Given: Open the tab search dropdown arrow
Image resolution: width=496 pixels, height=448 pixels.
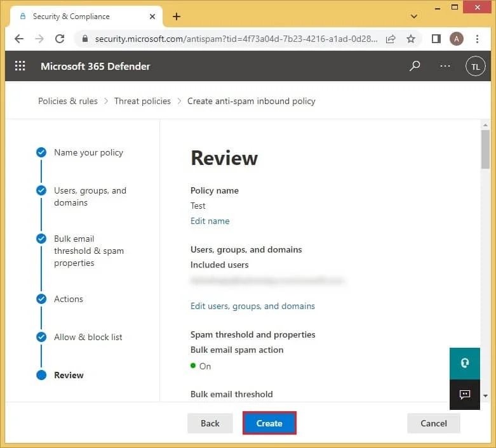Looking at the screenshot, I should point(413,16).
